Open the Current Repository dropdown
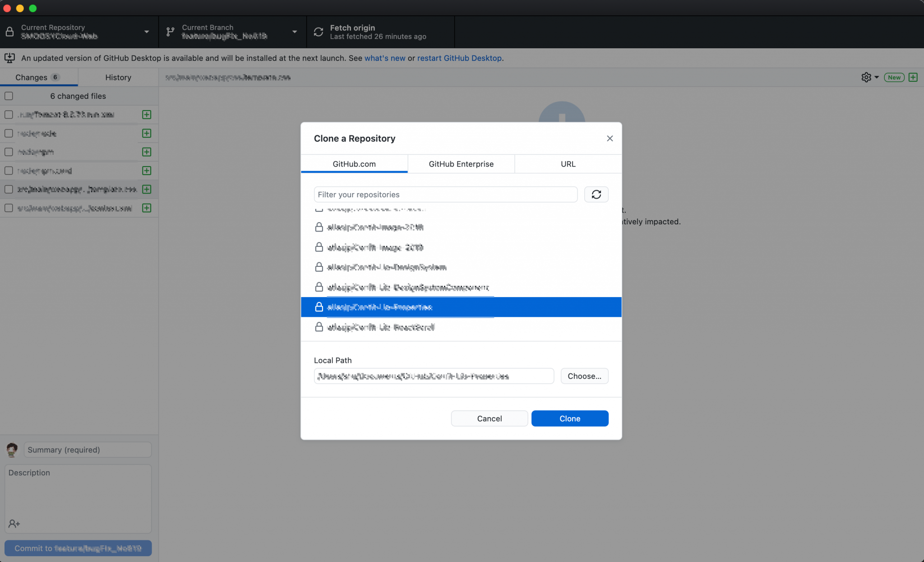The height and width of the screenshot is (562, 924). (x=146, y=32)
